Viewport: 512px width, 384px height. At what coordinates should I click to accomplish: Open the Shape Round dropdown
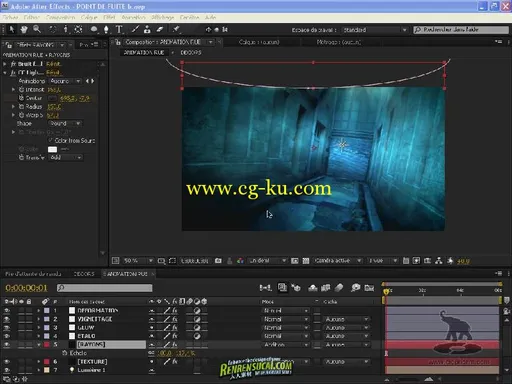point(65,123)
